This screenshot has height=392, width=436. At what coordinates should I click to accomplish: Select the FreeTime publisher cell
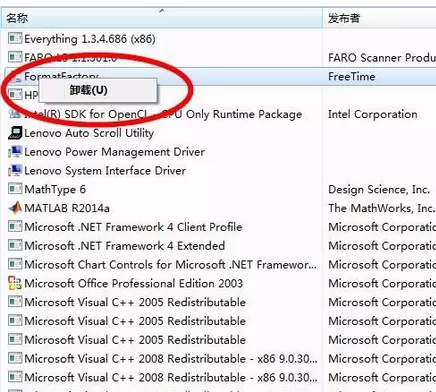[x=352, y=76]
